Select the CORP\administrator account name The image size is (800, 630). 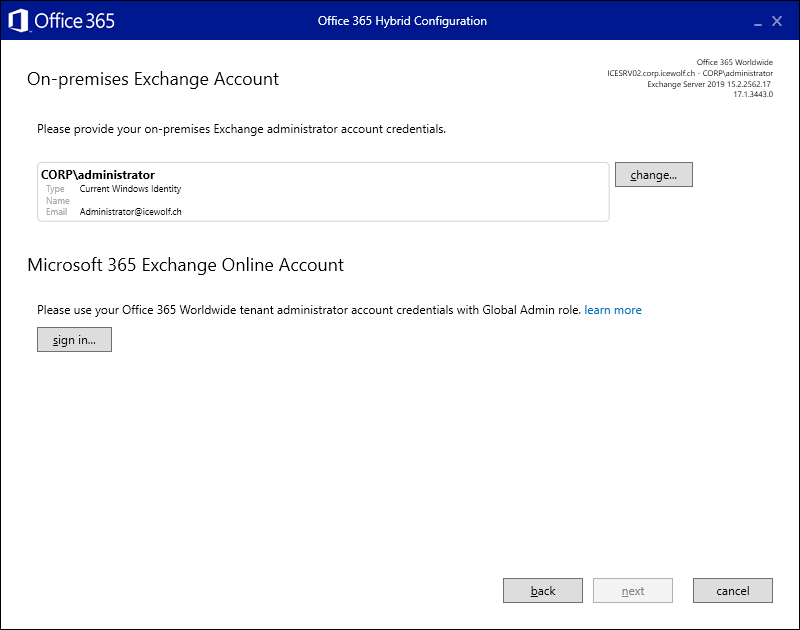pos(98,175)
